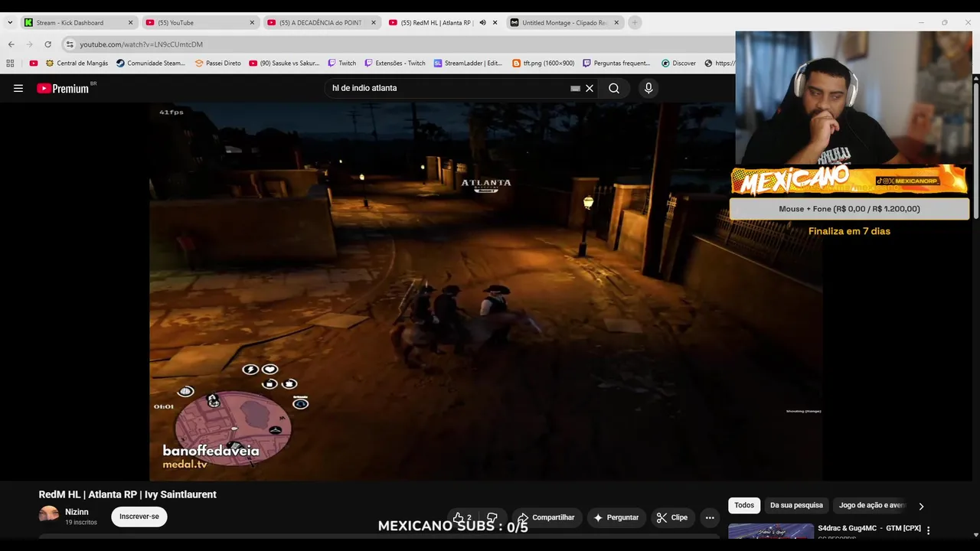
Task: Open Passei Direto bookmark
Action: pyautogui.click(x=218, y=64)
